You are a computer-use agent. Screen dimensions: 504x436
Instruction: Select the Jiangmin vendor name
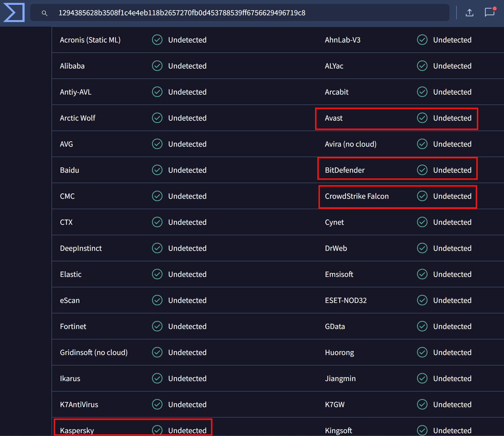340,379
